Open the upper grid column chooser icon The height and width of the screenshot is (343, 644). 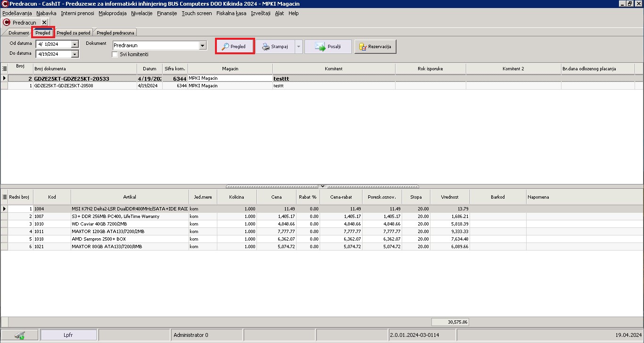pos(4,68)
